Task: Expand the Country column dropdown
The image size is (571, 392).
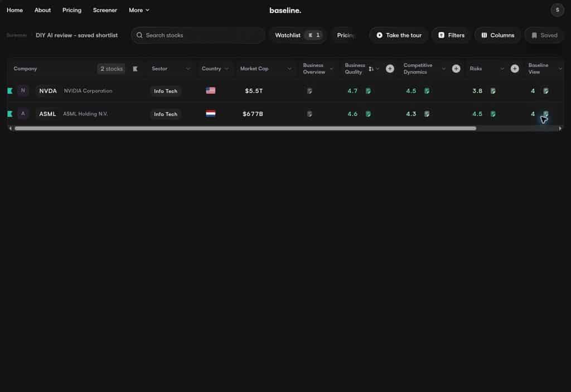Action: click(x=226, y=69)
